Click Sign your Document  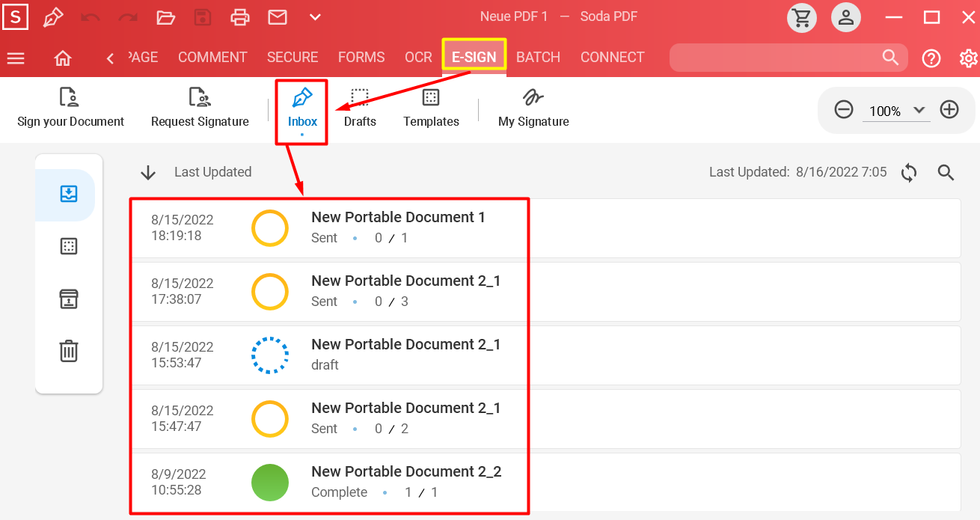70,108
